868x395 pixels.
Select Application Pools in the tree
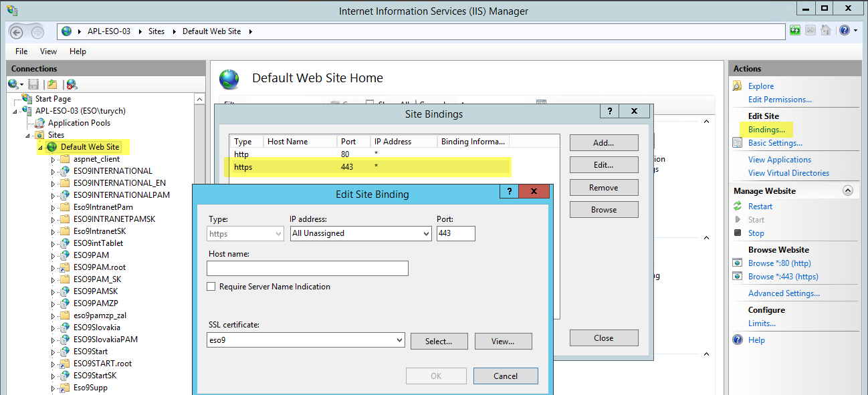click(x=79, y=123)
